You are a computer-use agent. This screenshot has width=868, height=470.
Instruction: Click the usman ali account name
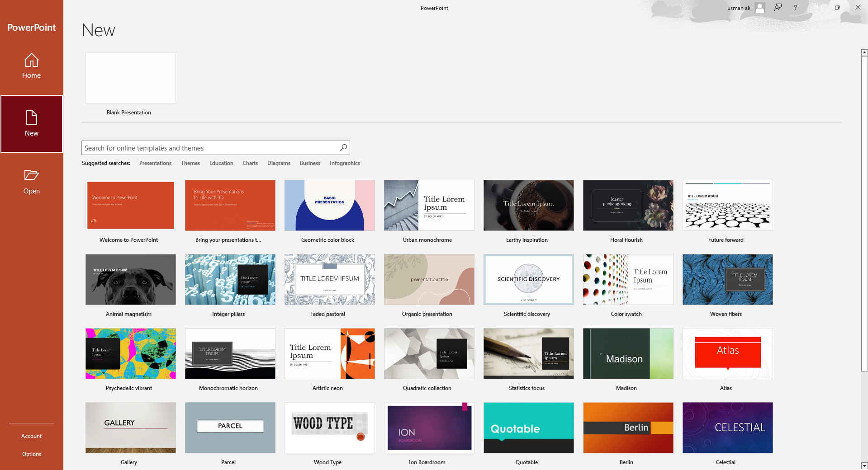pos(739,8)
